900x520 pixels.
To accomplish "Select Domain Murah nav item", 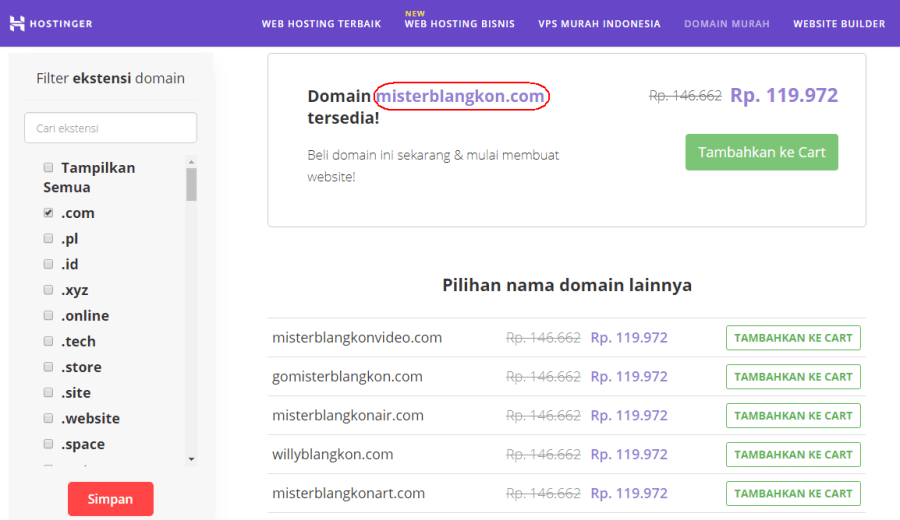I will click(x=727, y=24).
